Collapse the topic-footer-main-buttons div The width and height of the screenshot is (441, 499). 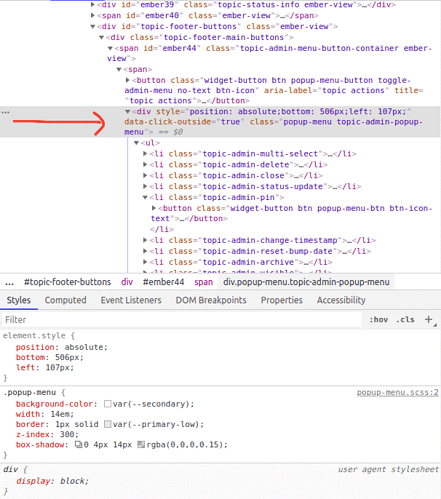pos(101,37)
